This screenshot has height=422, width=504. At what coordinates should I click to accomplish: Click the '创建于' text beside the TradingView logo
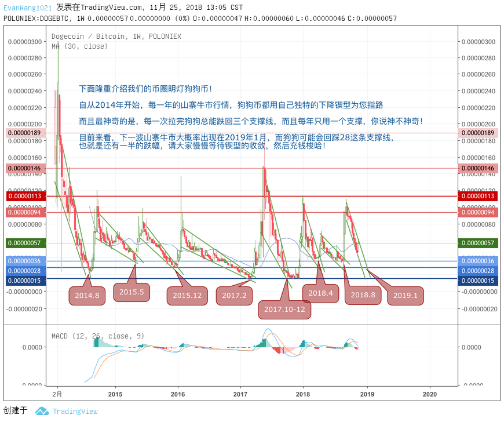[x=16, y=411]
